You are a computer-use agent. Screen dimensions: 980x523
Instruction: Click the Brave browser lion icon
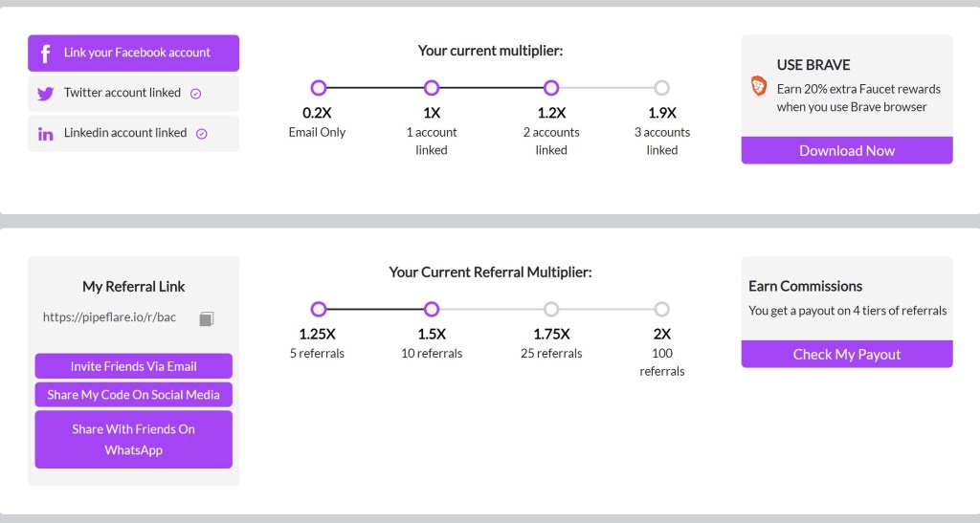point(759,87)
